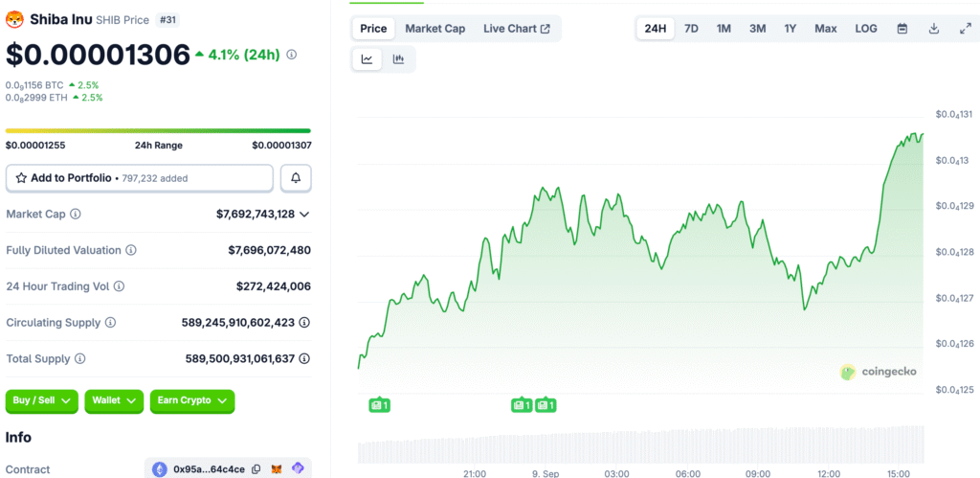Click the purple wallet icon in contract row
This screenshot has height=478, width=980.
pyautogui.click(x=299, y=468)
